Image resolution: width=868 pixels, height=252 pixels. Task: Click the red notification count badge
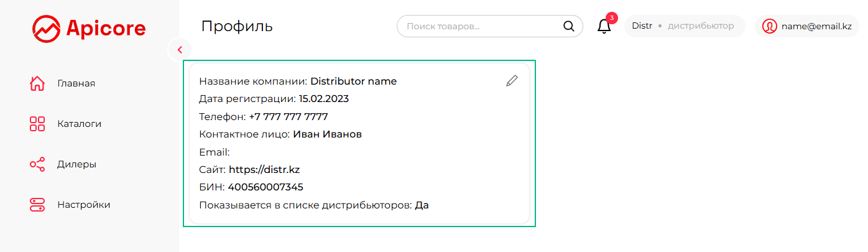(x=612, y=17)
